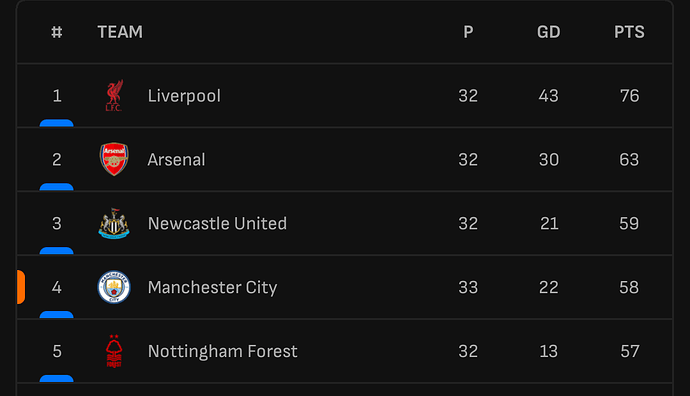Sort table by GD column header
This screenshot has height=396, width=690.
tap(549, 32)
